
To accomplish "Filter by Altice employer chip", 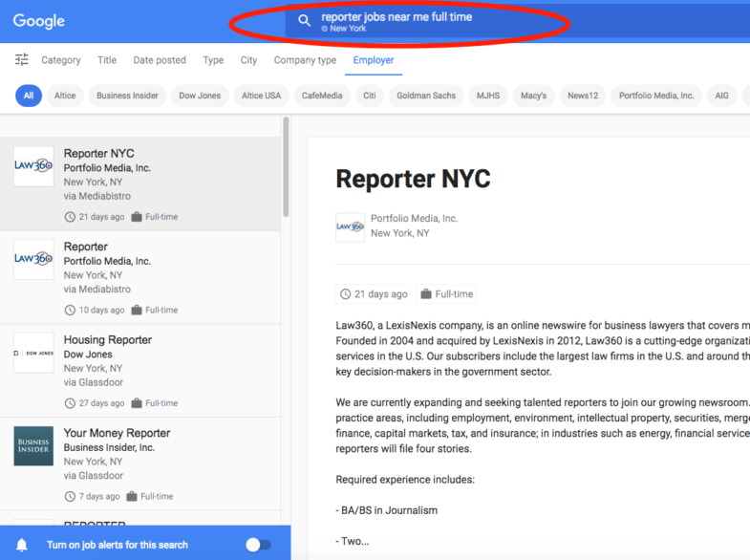I will pyautogui.click(x=65, y=96).
